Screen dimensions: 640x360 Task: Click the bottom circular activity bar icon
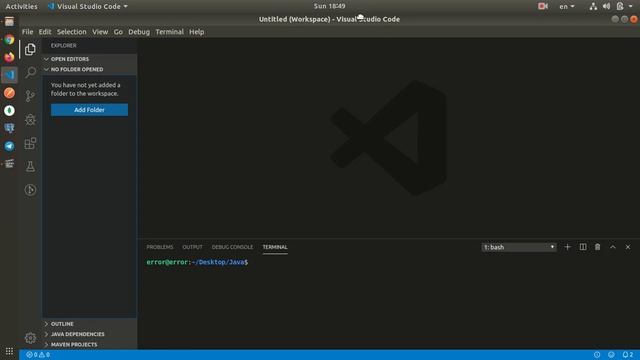[x=30, y=190]
